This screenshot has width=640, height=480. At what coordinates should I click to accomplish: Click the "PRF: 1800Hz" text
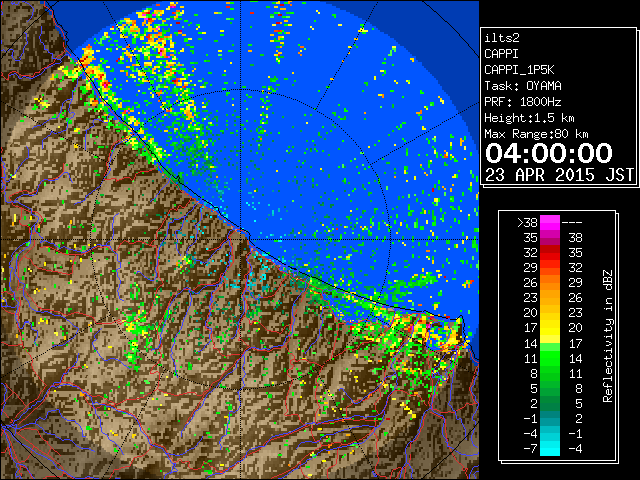pos(523,102)
